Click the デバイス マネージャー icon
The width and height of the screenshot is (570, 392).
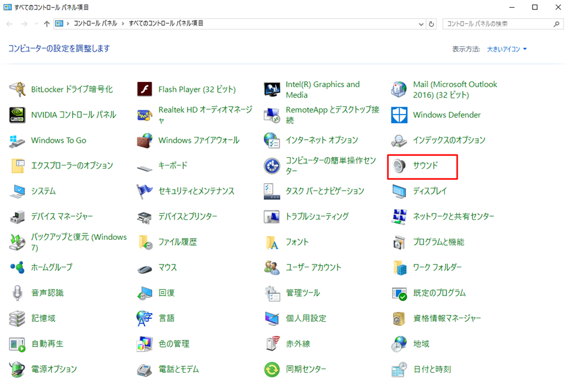18,216
